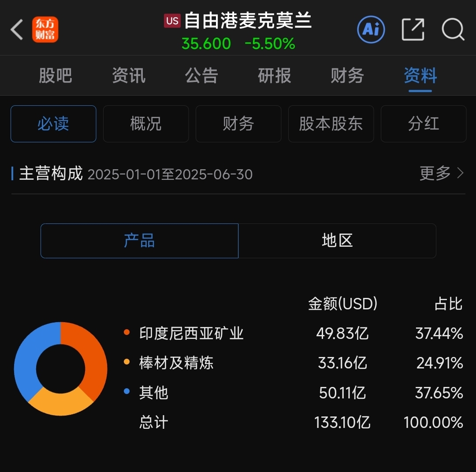Switch to the 股吧 tab
476x472 pixels.
pos(56,75)
